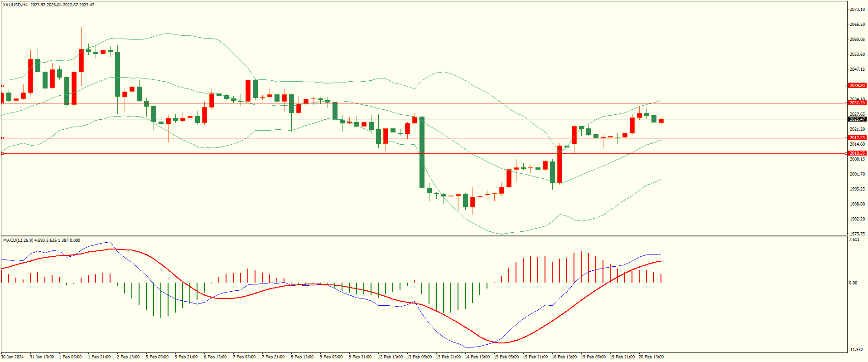The height and width of the screenshot is (362, 868).
Task: Grab left handle of the 2039.80 line
Action: (x=2, y=86)
